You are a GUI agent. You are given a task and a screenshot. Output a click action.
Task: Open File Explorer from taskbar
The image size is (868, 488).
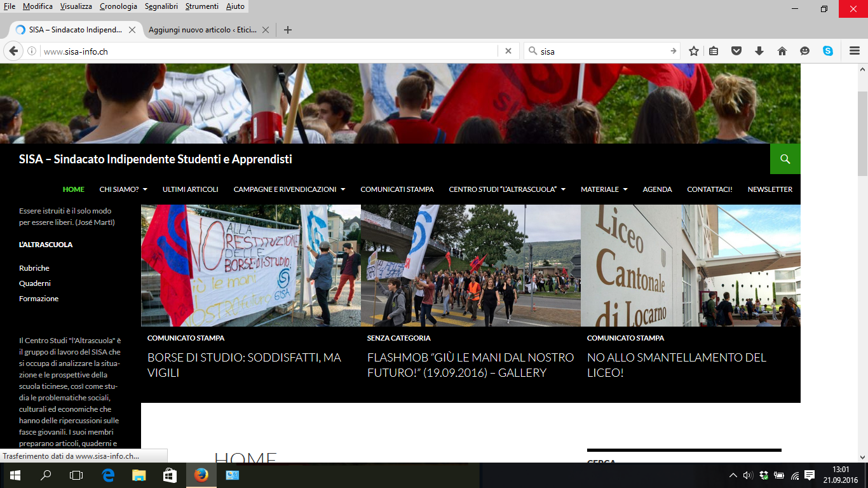[x=139, y=475]
